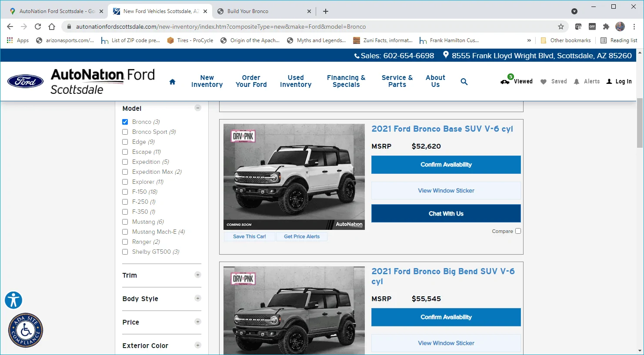The image size is (644, 355).
Task: Open the Used Inventory menu
Action: (x=296, y=81)
